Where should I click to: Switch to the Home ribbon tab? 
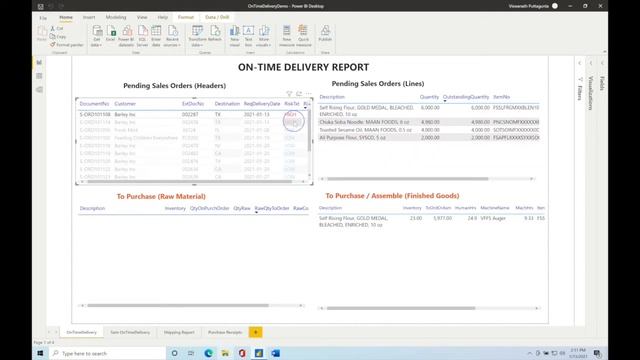66,18
